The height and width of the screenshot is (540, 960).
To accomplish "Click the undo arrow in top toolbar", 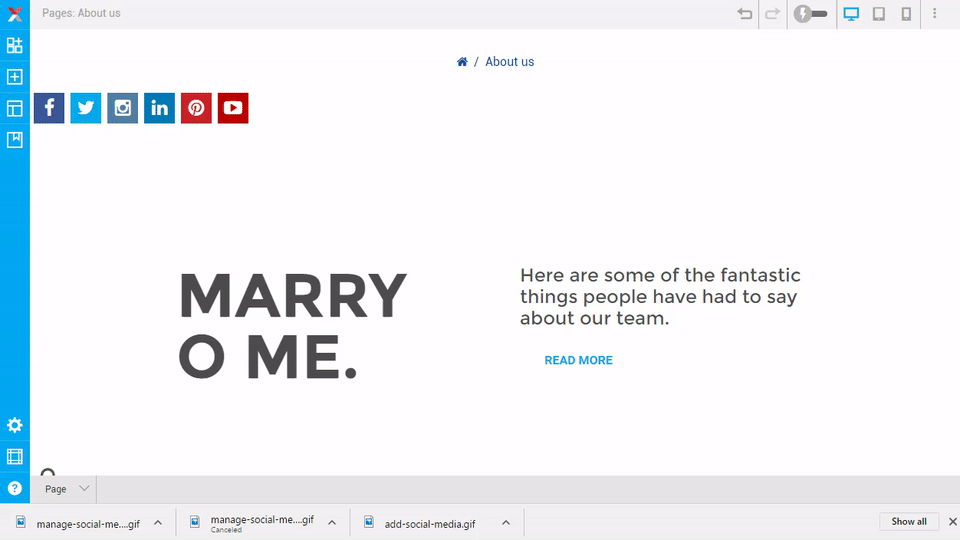I will pos(744,14).
